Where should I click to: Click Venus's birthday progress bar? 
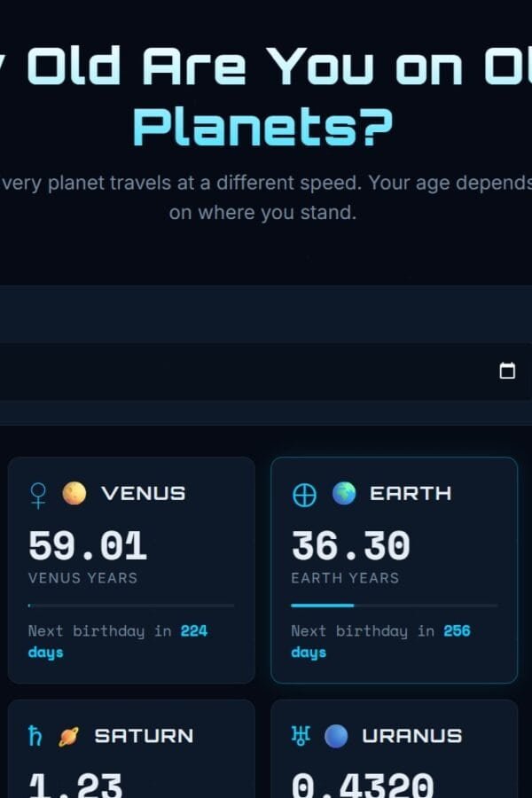click(130, 605)
